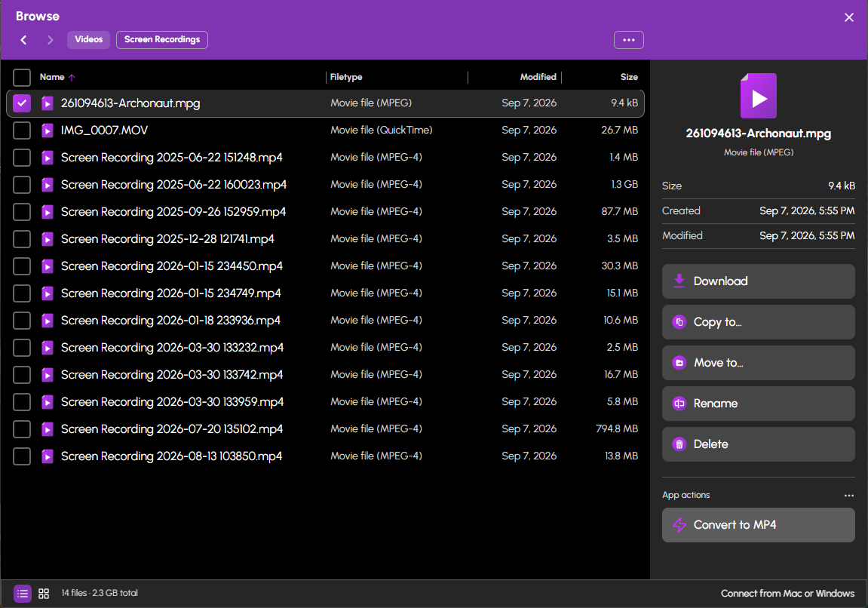Run the Convert to MP4 action

click(759, 525)
